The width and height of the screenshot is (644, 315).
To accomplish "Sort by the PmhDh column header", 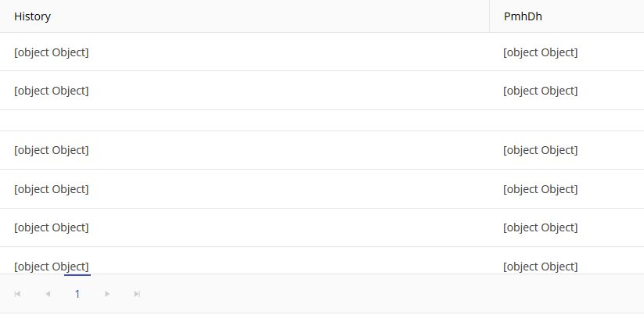I will (x=523, y=16).
